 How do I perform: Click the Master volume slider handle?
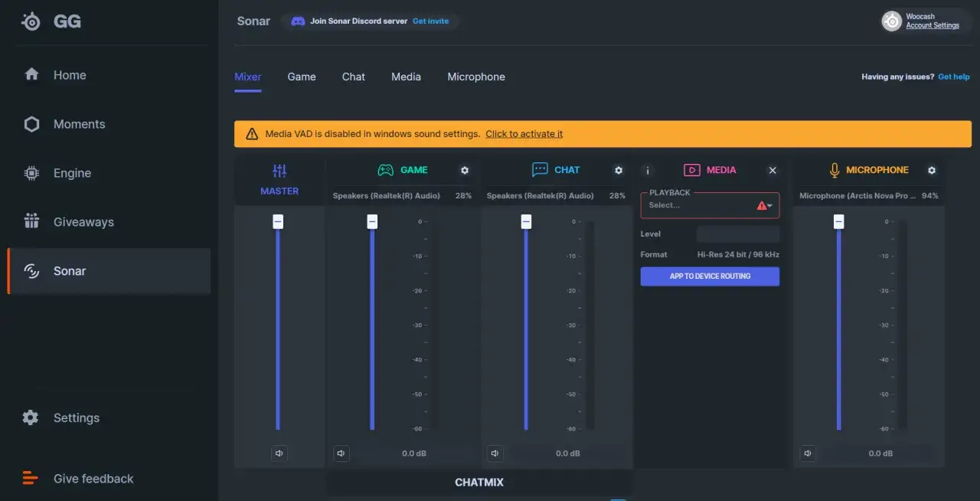click(278, 221)
